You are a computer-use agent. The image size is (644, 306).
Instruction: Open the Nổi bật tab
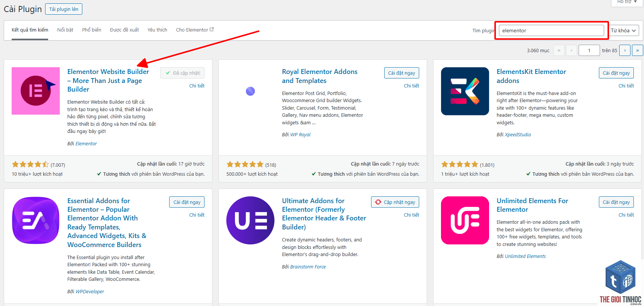65,30
